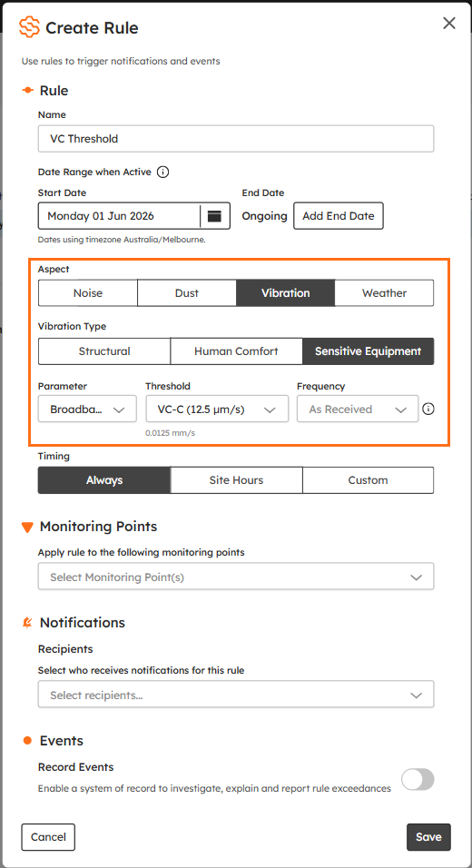Click the orange app logo beside Create Rule
Viewport: 472px width, 868px height.
(x=29, y=26)
